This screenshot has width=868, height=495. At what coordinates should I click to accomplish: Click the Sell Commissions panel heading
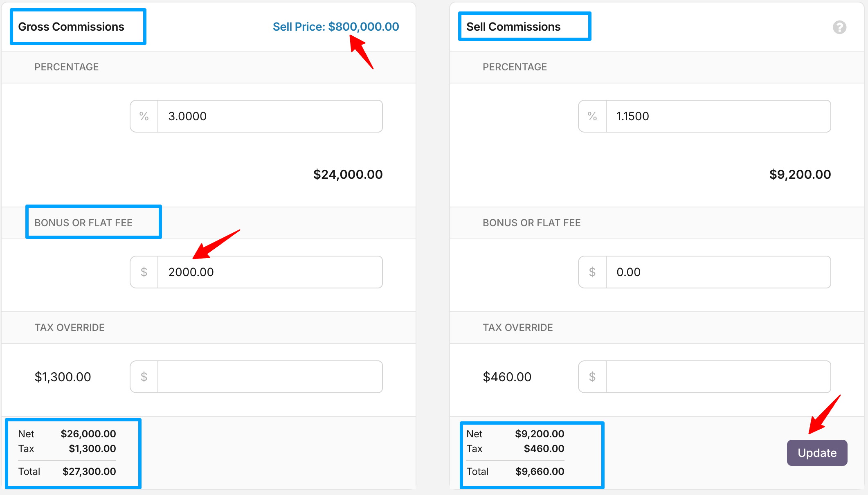(513, 27)
